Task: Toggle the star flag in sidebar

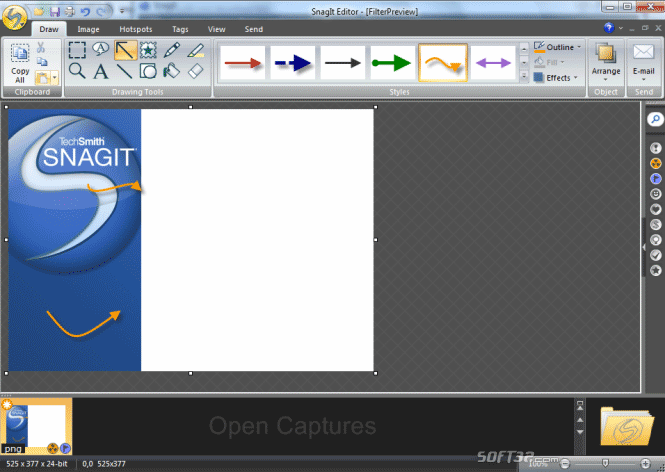Action: (x=656, y=270)
